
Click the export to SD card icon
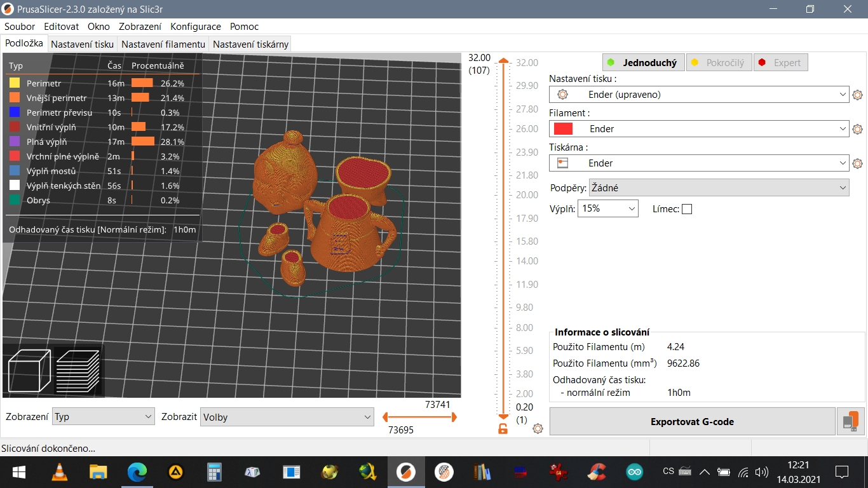click(851, 422)
